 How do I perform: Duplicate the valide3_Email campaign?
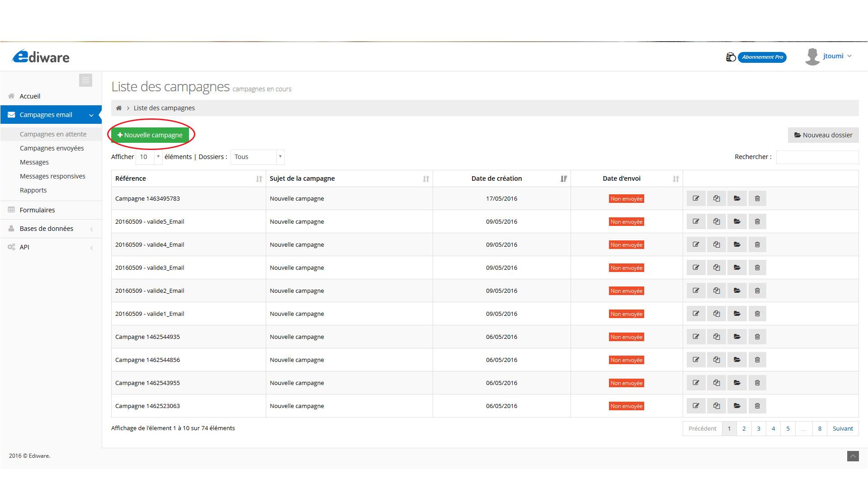(717, 267)
